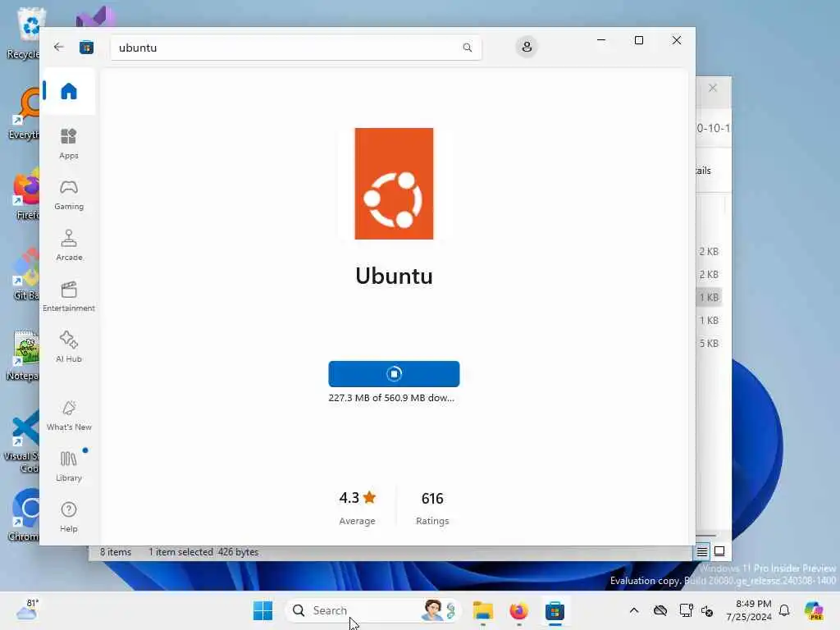Image resolution: width=840 pixels, height=630 pixels.
Task: Stop the Ubuntu download
Action: click(394, 374)
